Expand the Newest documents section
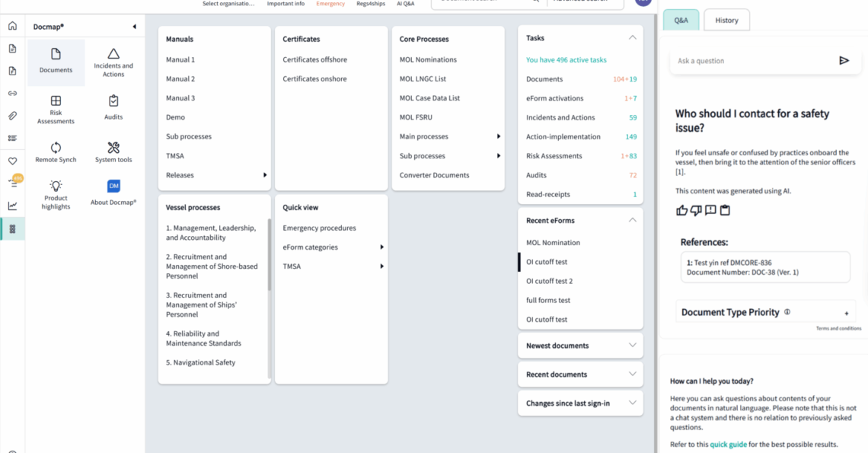The width and height of the screenshot is (868, 453). pos(632,346)
